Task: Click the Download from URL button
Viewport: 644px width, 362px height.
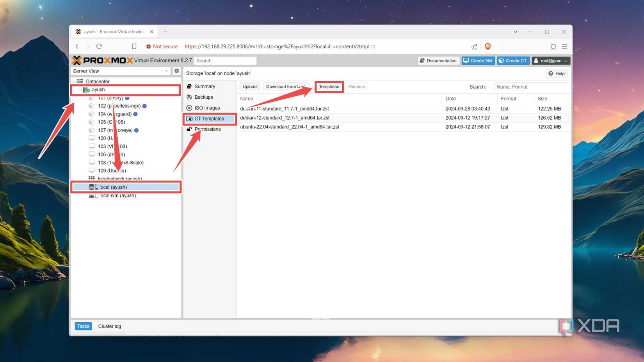Action: click(286, 87)
